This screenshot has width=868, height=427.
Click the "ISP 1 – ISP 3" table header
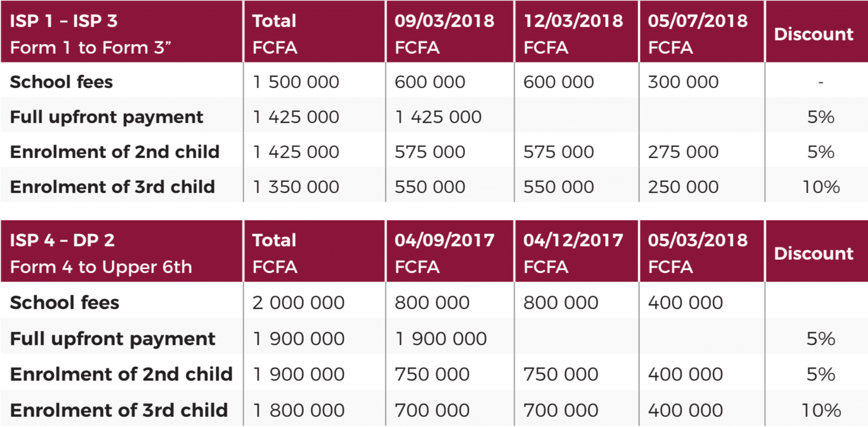(64, 21)
